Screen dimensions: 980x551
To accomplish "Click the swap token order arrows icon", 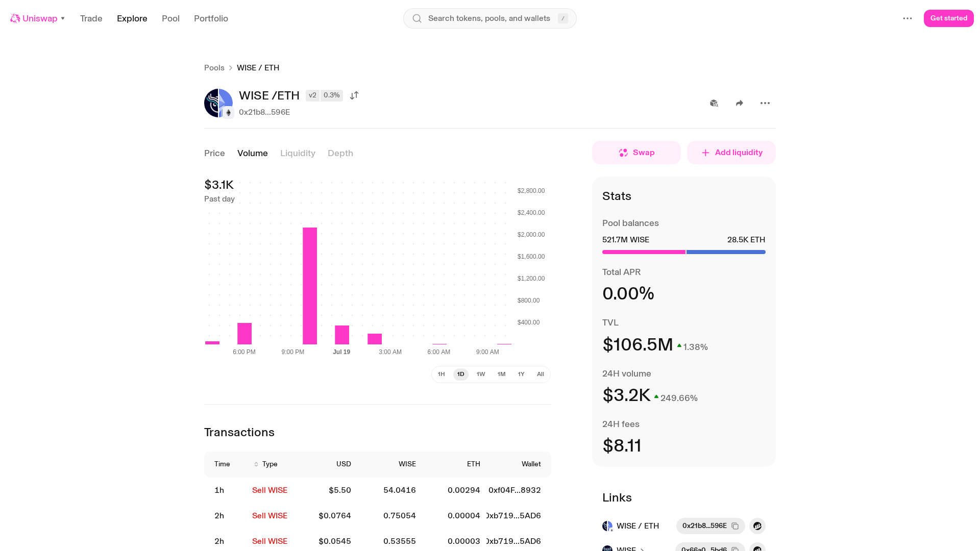I will (x=354, y=95).
